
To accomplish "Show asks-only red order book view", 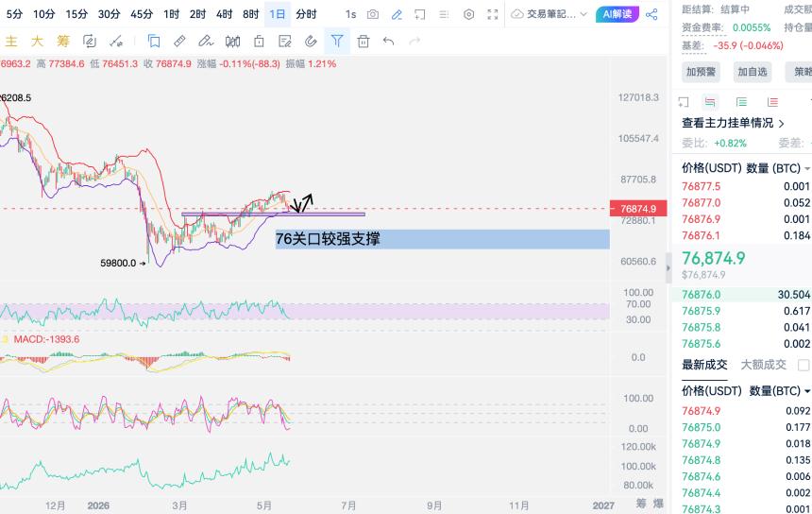I will pyautogui.click(x=772, y=102).
